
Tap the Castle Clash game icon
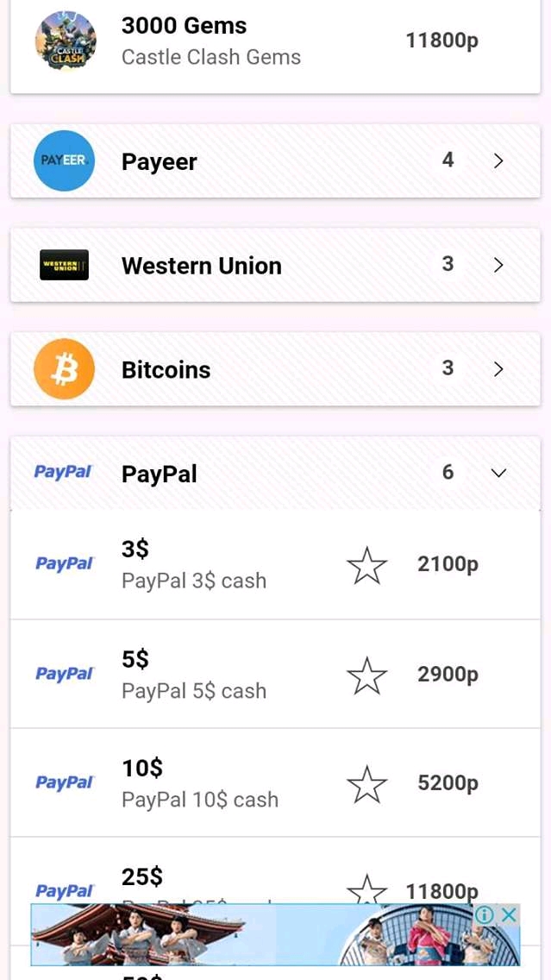pyautogui.click(x=66, y=41)
